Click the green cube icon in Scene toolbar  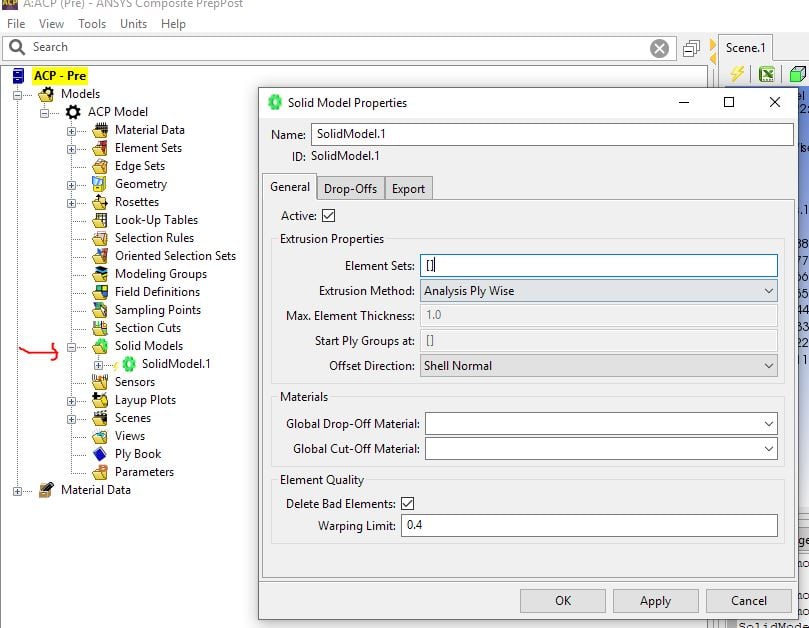click(797, 74)
